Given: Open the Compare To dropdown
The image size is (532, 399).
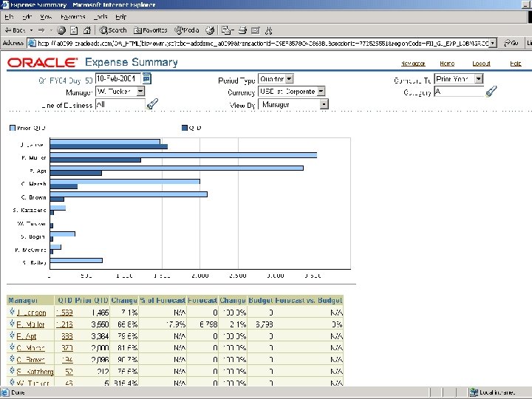Looking at the screenshot, I should 478,79.
